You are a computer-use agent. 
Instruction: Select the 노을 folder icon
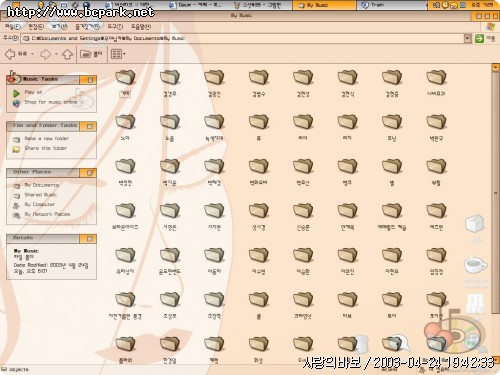pyautogui.click(x=170, y=122)
